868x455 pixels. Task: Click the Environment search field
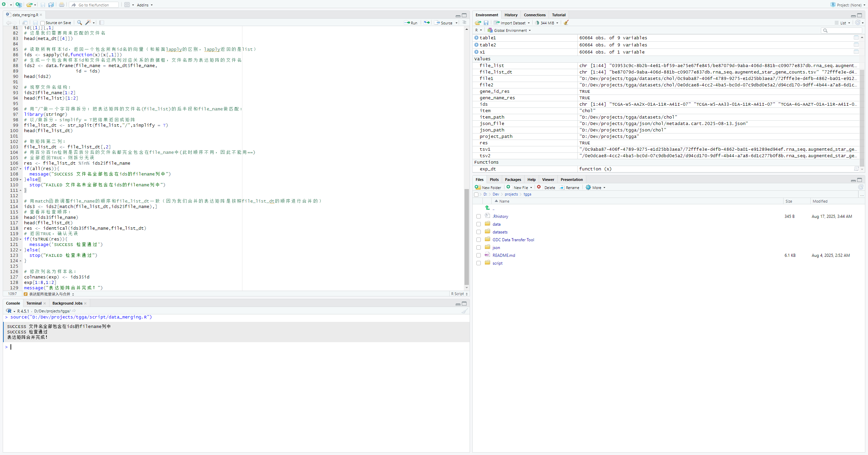coord(841,30)
